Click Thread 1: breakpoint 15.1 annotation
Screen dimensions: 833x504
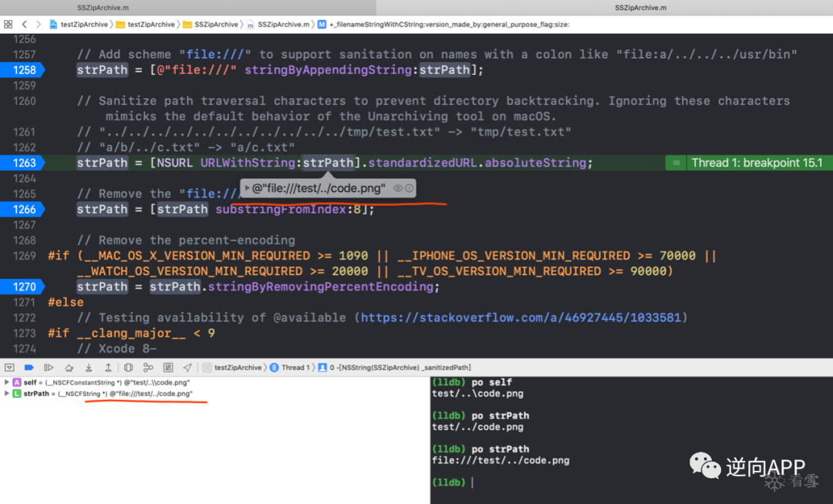(x=757, y=163)
